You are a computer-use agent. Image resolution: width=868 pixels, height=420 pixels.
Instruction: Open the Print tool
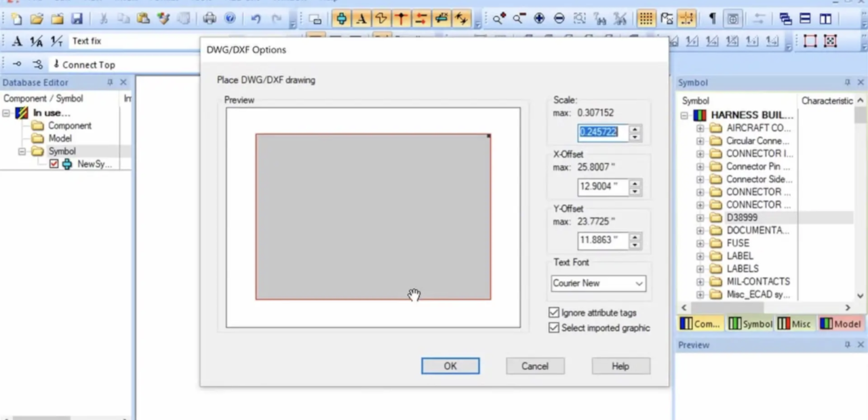pyautogui.click(x=211, y=18)
